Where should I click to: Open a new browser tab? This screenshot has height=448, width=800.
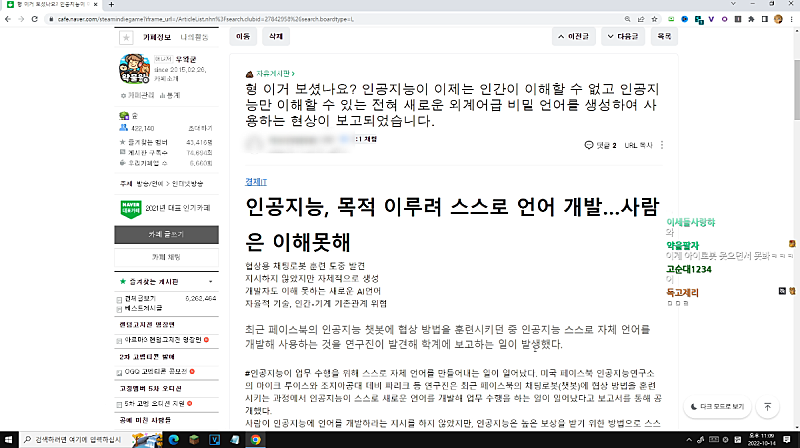point(111,5)
